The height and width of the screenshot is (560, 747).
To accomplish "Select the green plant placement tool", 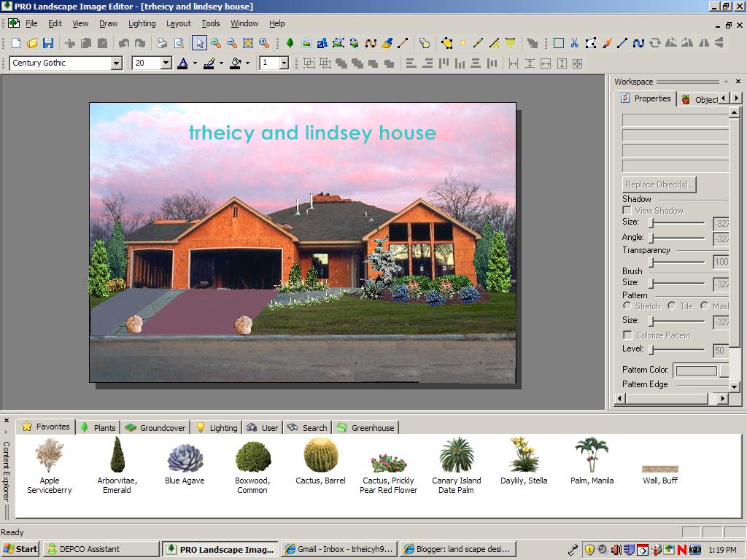I will click(289, 42).
